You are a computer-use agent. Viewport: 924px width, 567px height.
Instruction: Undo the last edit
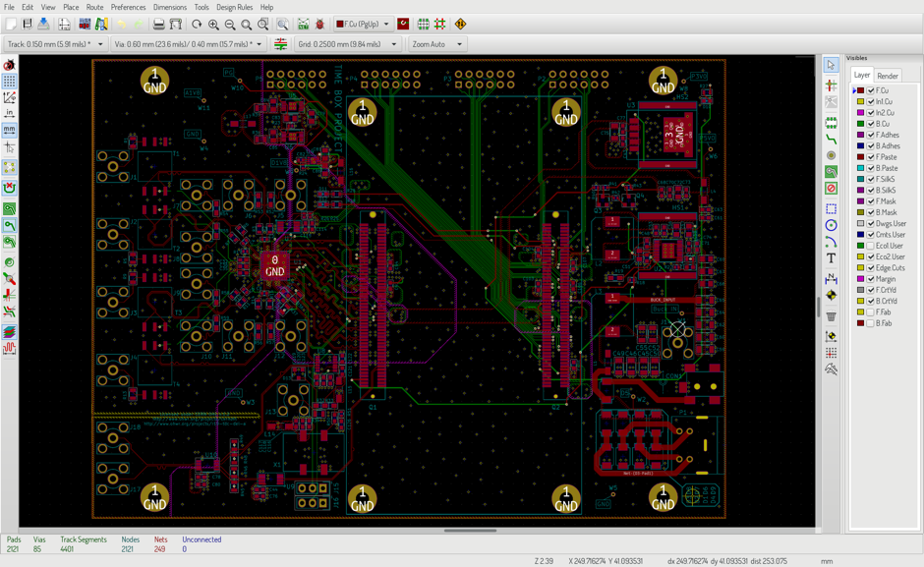[121, 25]
